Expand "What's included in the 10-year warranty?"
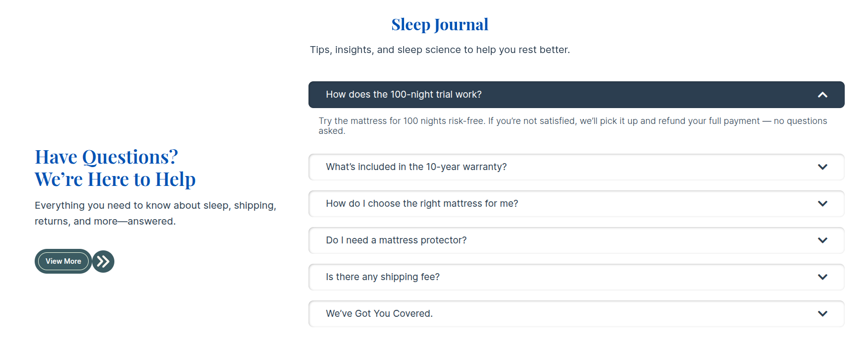The height and width of the screenshot is (352, 868). pyautogui.click(x=416, y=167)
